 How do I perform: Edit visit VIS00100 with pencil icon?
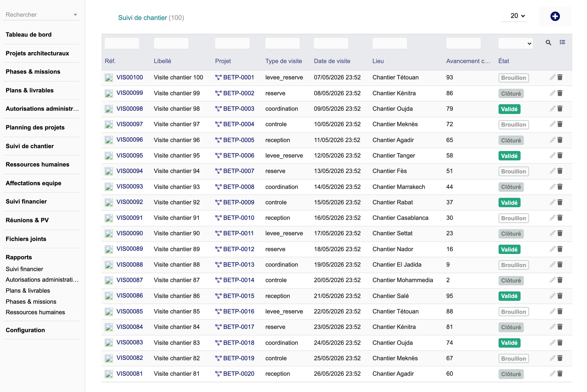tap(552, 77)
